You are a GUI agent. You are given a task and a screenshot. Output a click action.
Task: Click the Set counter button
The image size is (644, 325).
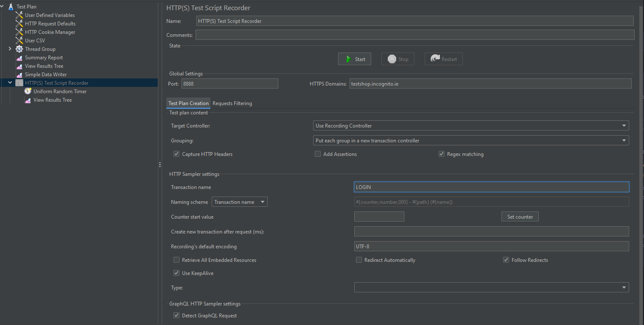pos(520,217)
